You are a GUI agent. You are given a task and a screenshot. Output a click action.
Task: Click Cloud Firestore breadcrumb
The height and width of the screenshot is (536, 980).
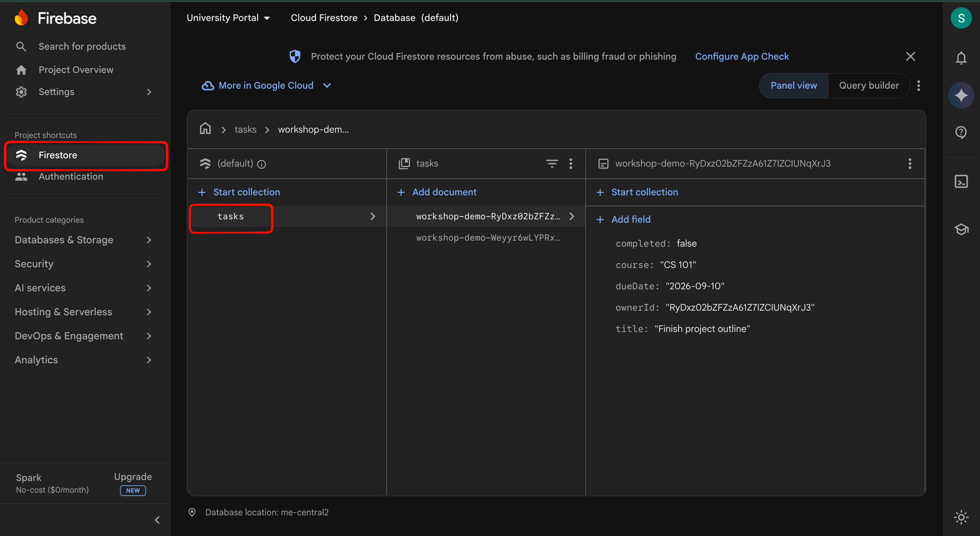click(324, 18)
